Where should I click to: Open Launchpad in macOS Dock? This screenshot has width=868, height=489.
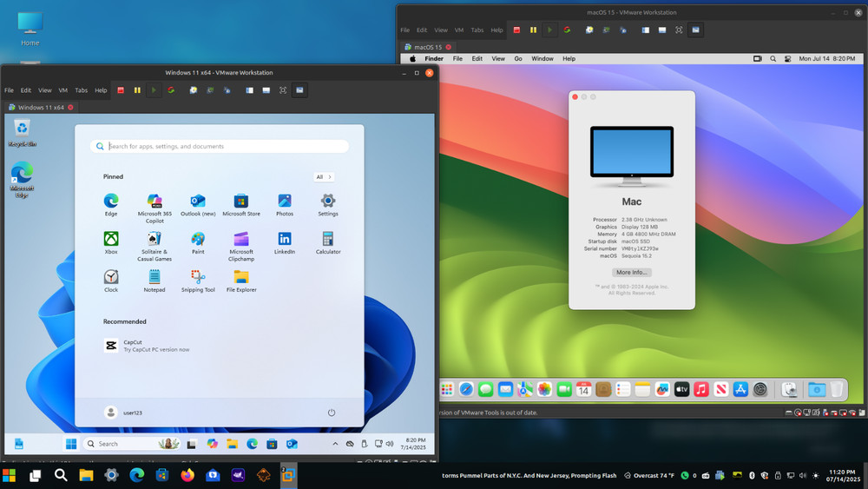pyautogui.click(x=447, y=390)
